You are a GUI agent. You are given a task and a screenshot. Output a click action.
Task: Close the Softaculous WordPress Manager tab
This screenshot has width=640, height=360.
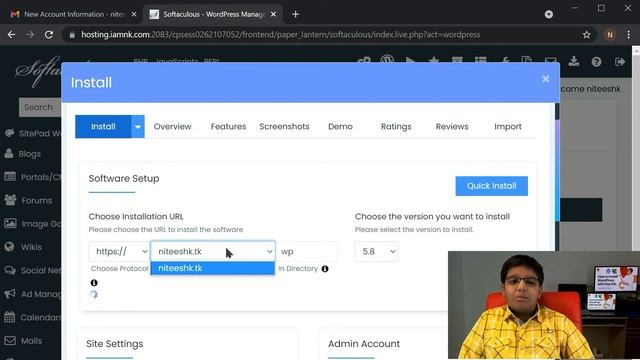[273, 14]
